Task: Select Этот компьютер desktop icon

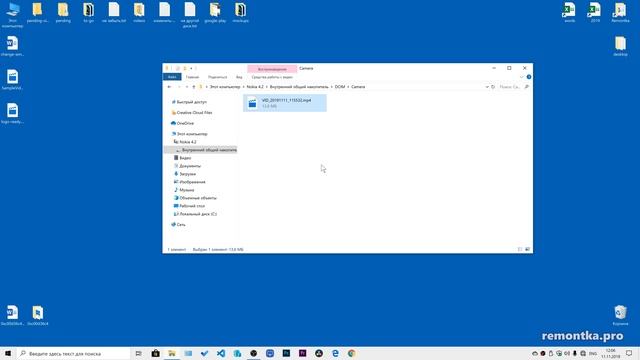Action: tap(13, 15)
